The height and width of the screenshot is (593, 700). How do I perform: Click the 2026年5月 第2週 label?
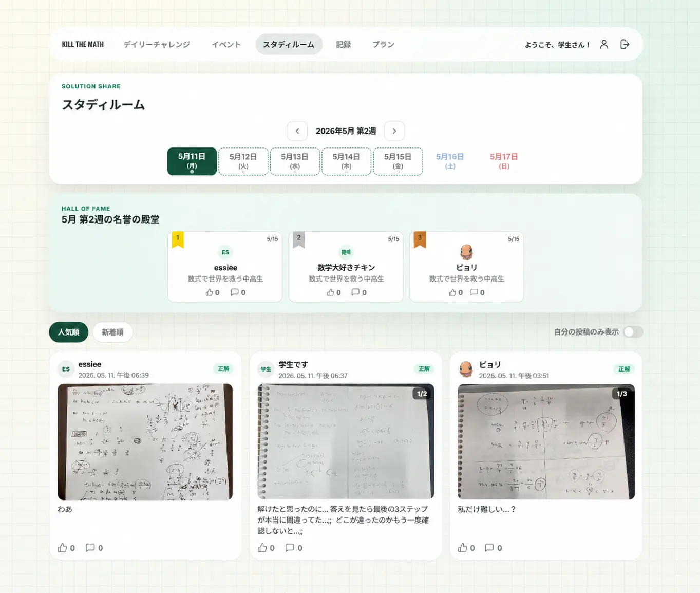[346, 131]
